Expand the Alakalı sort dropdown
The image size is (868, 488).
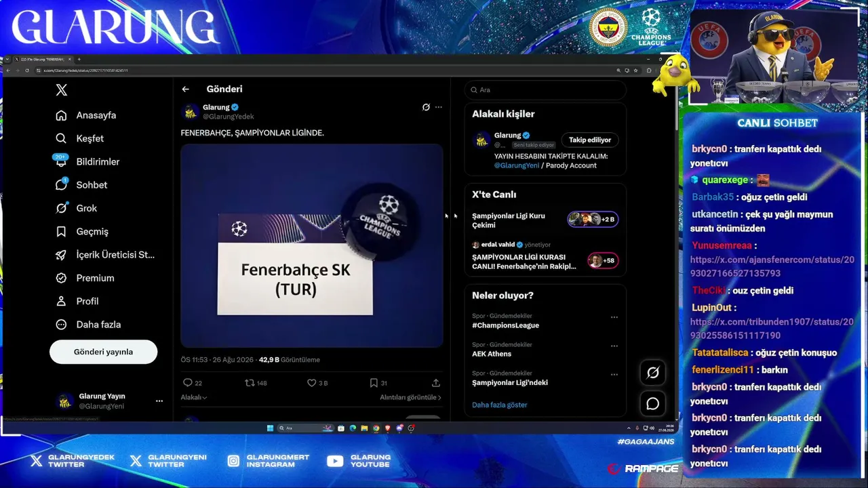pos(194,398)
